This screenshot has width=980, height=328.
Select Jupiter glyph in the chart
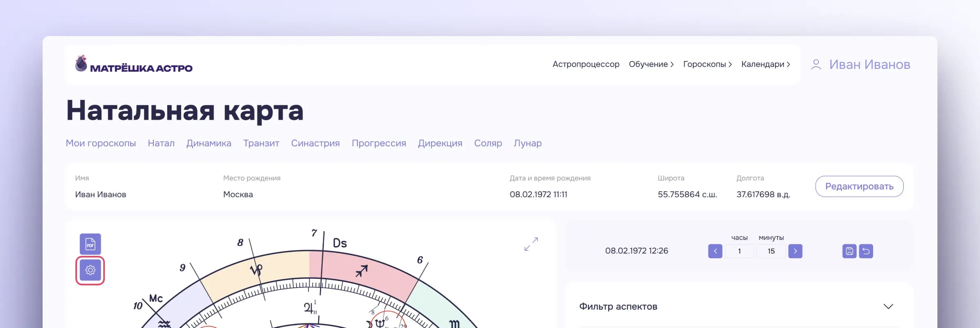(309, 307)
